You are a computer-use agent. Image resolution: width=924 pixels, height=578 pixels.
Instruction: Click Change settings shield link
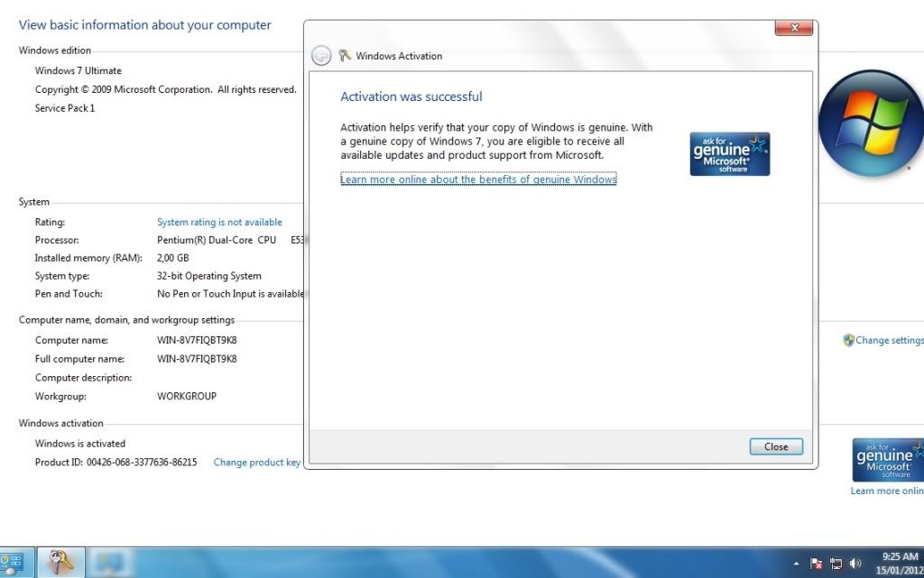click(x=883, y=340)
